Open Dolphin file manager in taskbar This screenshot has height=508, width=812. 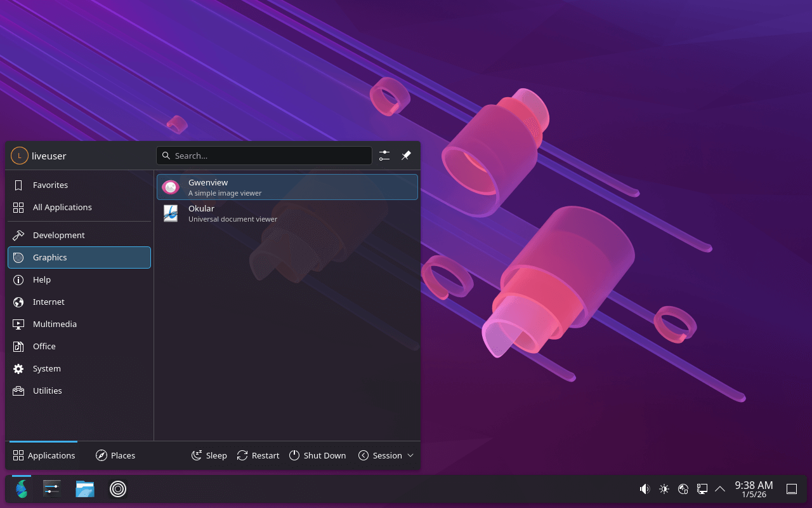point(85,488)
